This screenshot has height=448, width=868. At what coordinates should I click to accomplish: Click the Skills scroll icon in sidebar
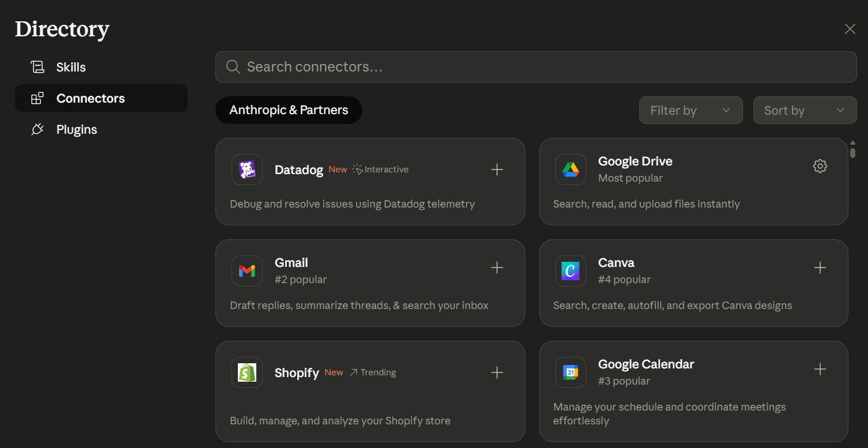tap(37, 67)
